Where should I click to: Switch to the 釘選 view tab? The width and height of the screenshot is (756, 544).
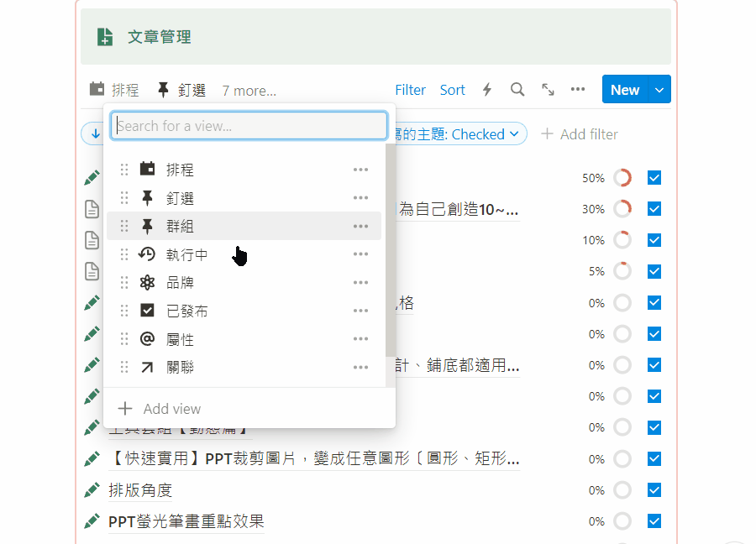click(195, 90)
